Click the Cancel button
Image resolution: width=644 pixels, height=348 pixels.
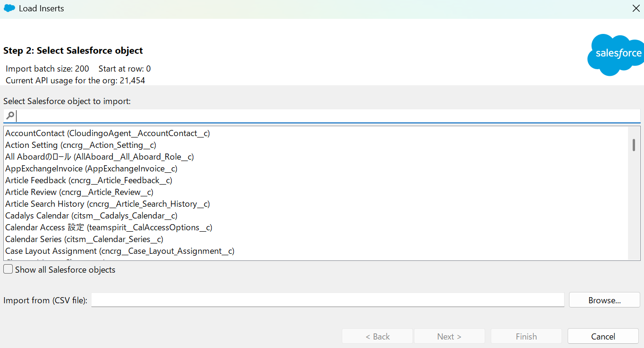603,336
